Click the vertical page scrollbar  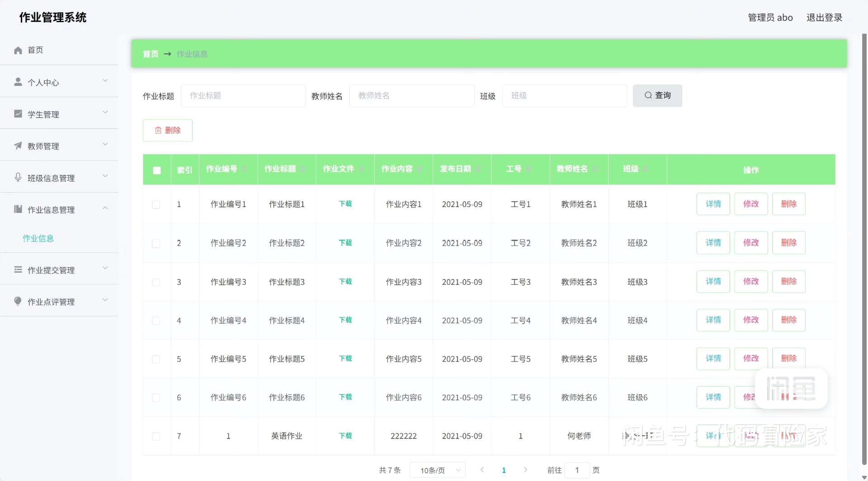click(x=864, y=226)
